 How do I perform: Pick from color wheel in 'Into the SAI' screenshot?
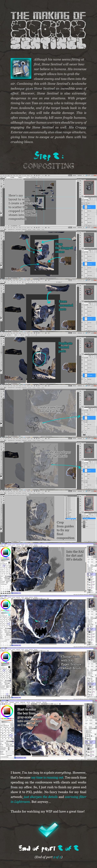click(6, 553)
